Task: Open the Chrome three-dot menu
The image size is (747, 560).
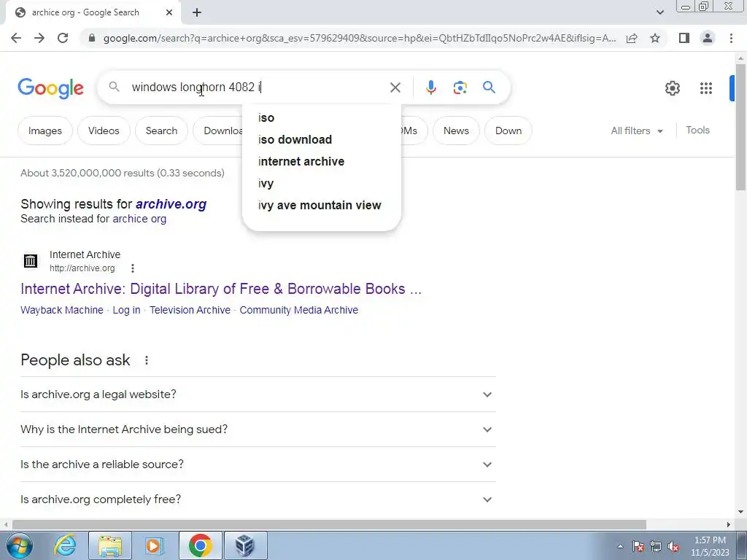Action: [x=731, y=38]
